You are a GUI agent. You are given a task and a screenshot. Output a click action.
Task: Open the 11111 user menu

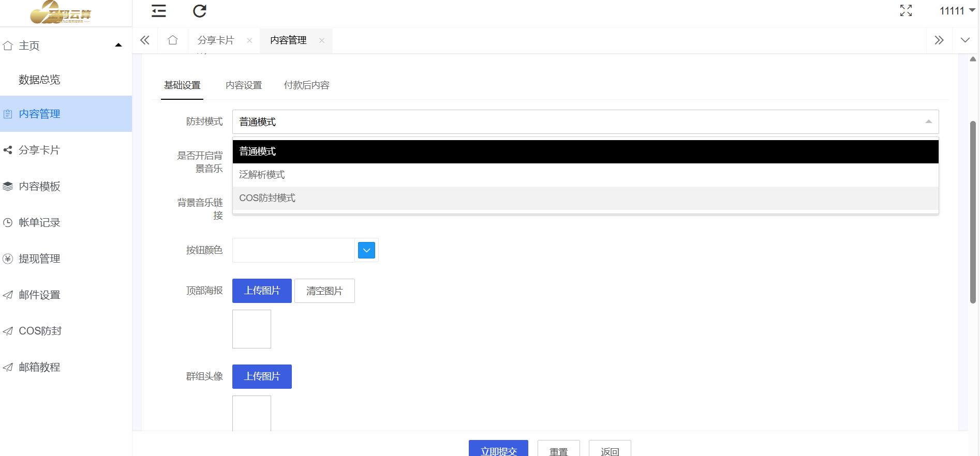pos(957,11)
